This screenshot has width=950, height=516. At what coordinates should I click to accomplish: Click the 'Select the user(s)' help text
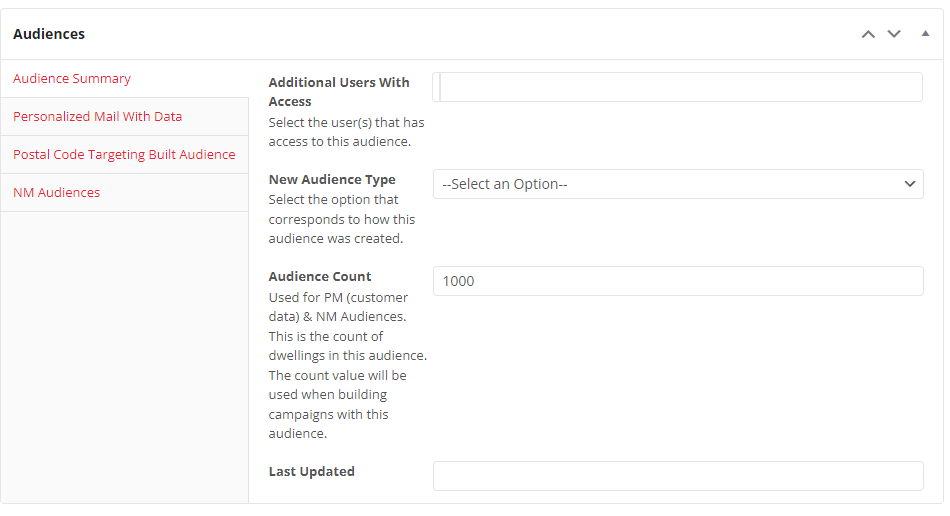point(346,132)
